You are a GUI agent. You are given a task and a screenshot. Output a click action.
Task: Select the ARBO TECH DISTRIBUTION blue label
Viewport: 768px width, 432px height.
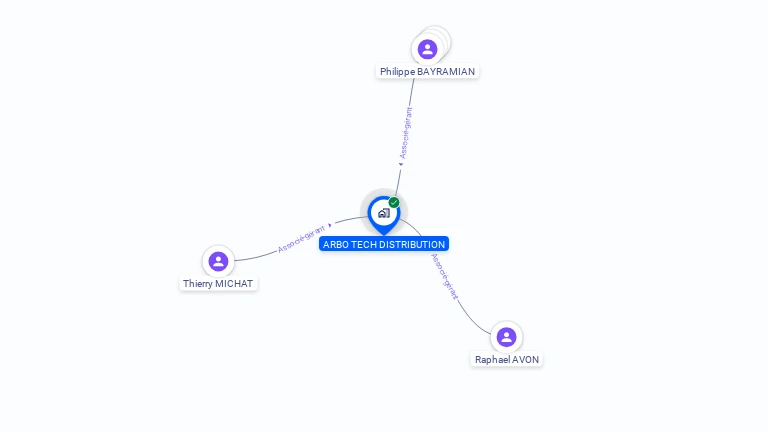tap(384, 244)
